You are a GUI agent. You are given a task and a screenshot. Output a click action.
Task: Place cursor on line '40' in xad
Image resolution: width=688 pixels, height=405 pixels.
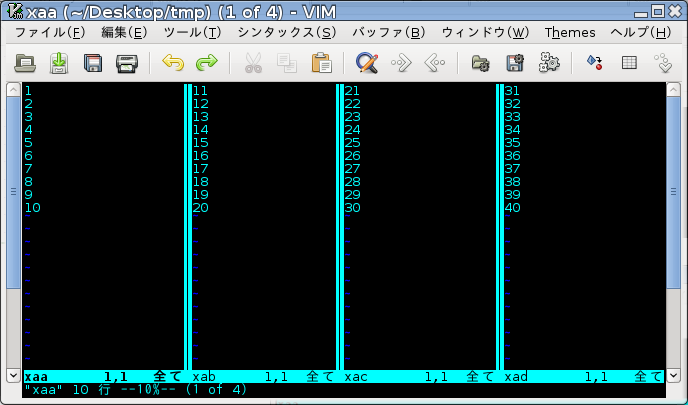512,208
